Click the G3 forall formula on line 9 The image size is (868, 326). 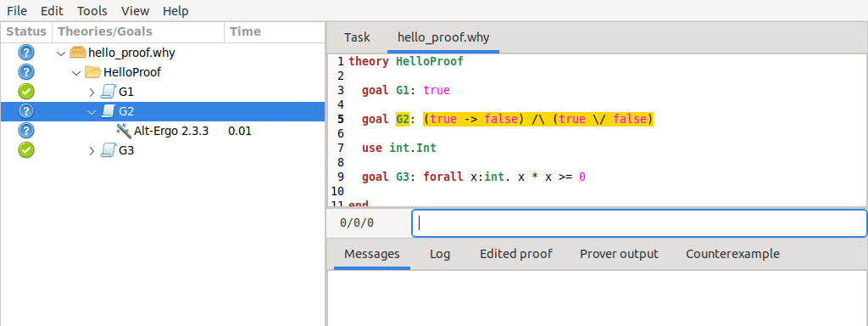[504, 177]
